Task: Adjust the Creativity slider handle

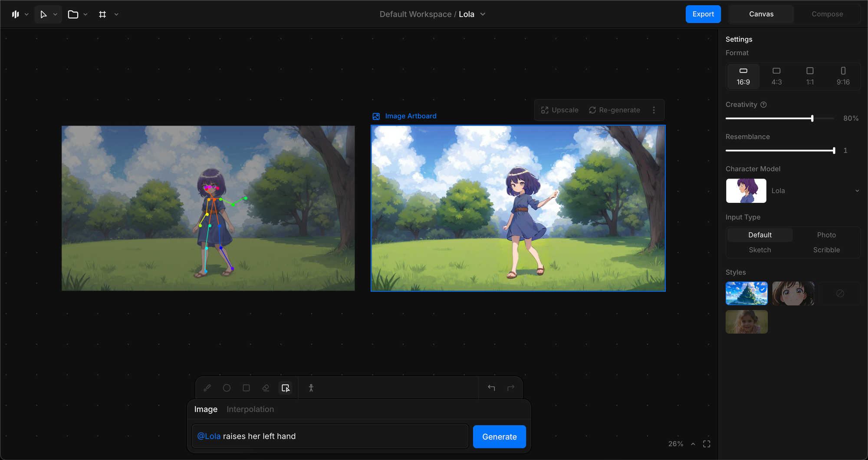Action: tap(812, 118)
